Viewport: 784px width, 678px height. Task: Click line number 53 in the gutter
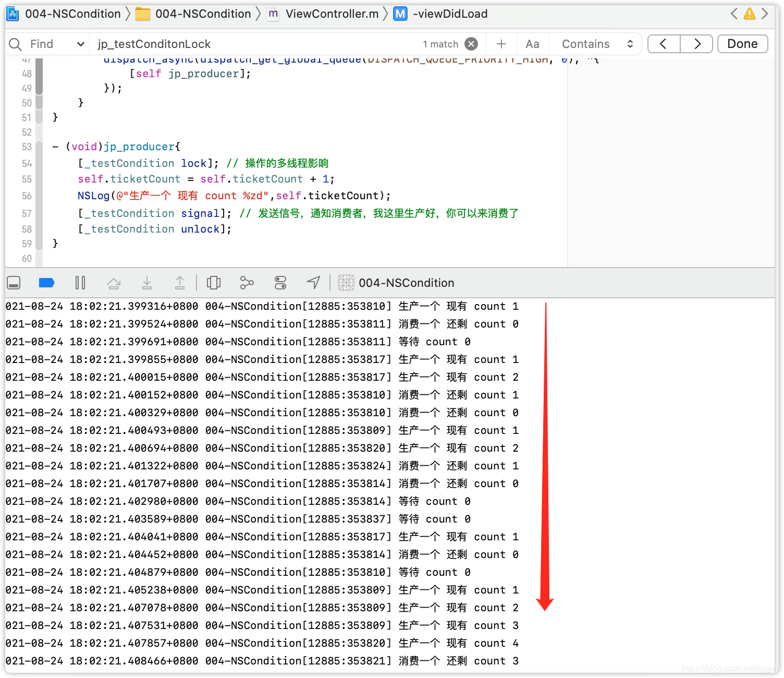pos(27,147)
